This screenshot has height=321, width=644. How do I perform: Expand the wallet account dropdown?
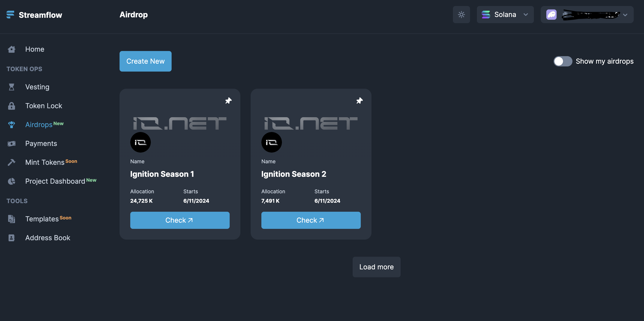coord(625,15)
